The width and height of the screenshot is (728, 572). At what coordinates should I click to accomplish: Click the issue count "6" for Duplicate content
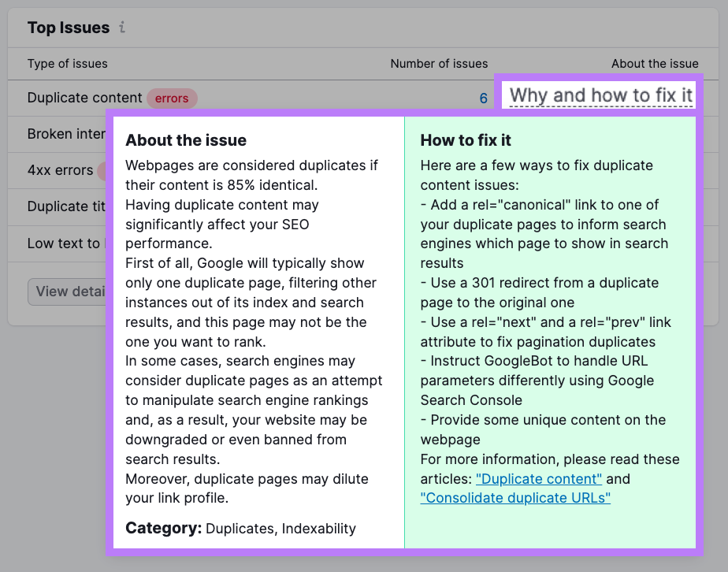pyautogui.click(x=483, y=98)
